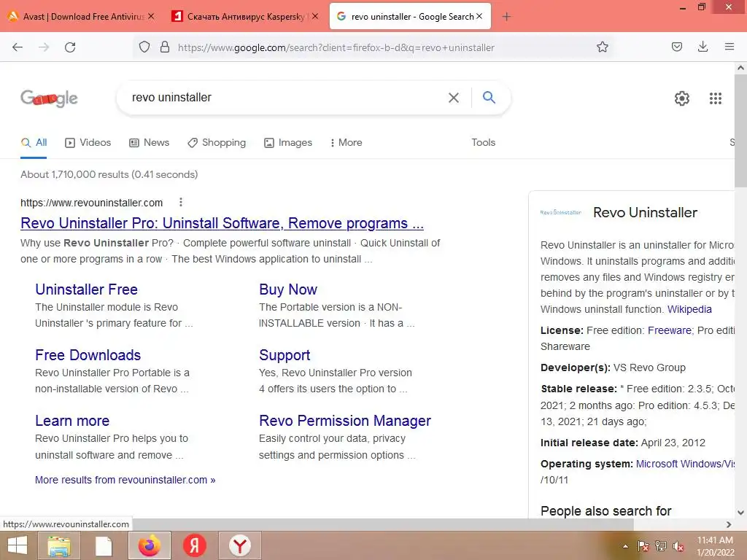This screenshot has height=560, width=747.
Task: Click the vertical scrollbar down arrow
Action: pos(740,513)
